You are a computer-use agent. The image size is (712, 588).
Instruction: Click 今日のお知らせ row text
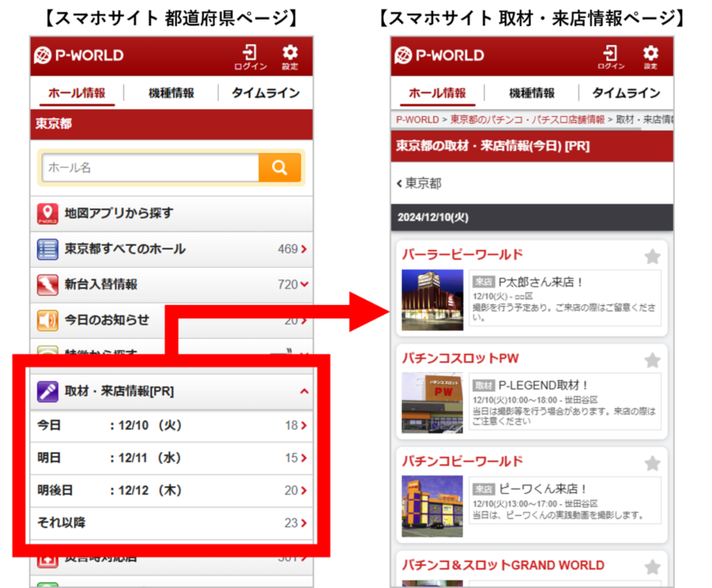(x=107, y=319)
